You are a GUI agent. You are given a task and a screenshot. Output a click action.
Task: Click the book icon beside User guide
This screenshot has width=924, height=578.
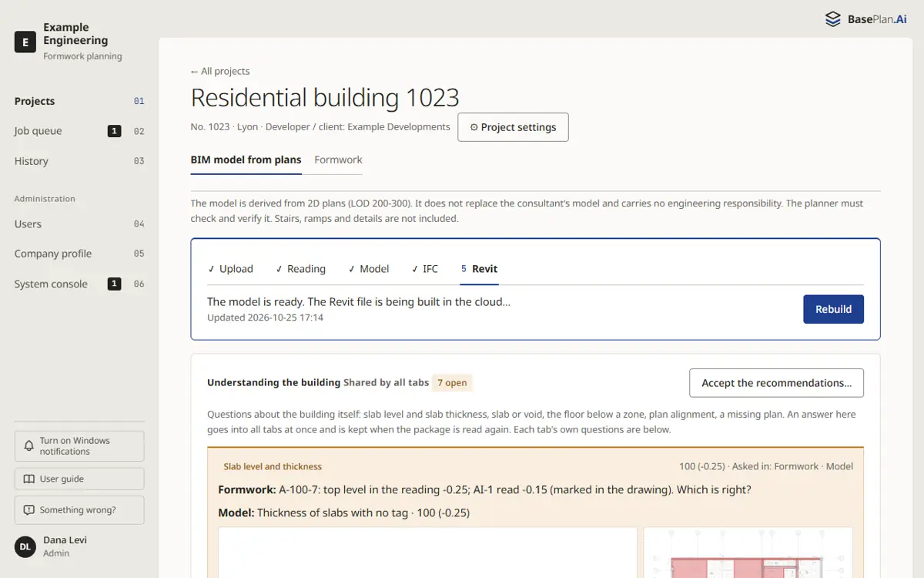pyautogui.click(x=29, y=479)
